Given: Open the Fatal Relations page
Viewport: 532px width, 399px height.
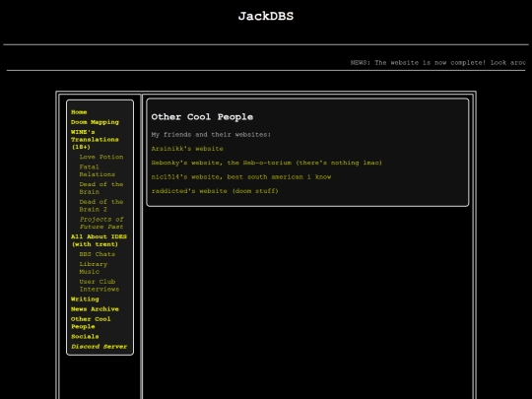Looking at the screenshot, I should pyautogui.click(x=97, y=170).
